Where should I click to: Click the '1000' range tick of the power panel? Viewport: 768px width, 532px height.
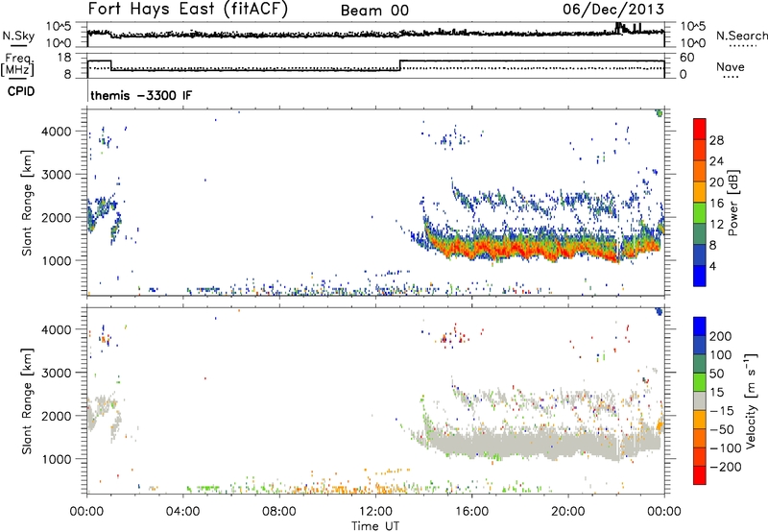tap(57, 260)
